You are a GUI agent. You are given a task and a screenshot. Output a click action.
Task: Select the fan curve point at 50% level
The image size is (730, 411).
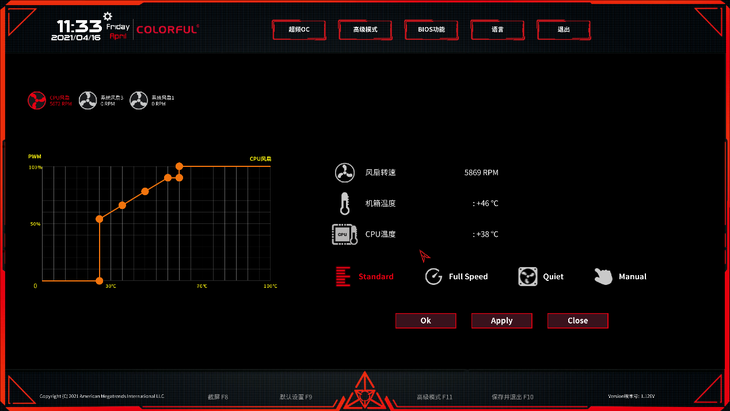tap(99, 219)
